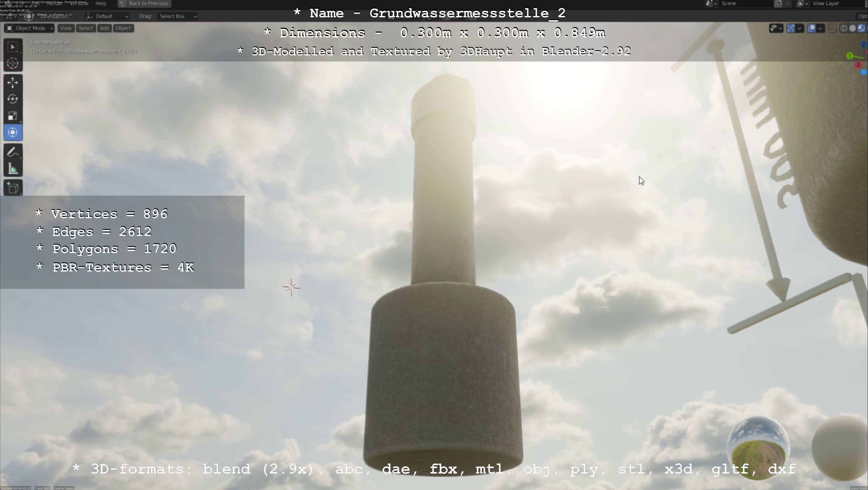Open the Help menu

101,3
